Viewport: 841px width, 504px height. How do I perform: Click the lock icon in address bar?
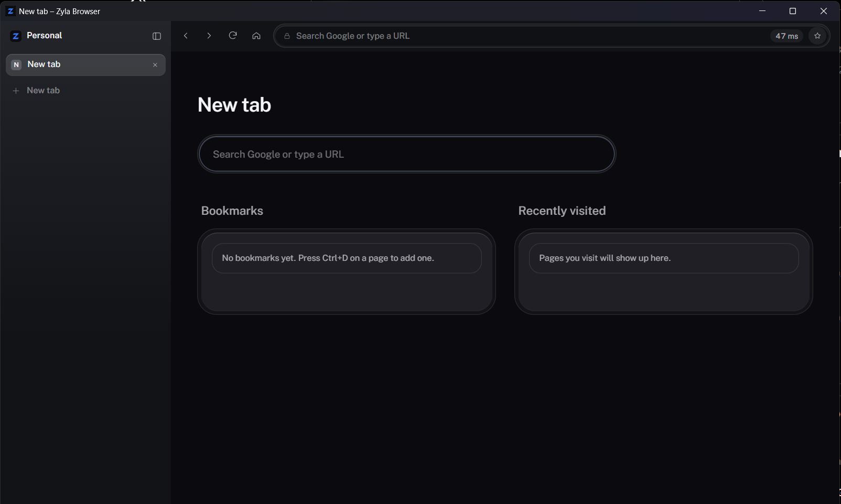pos(287,36)
